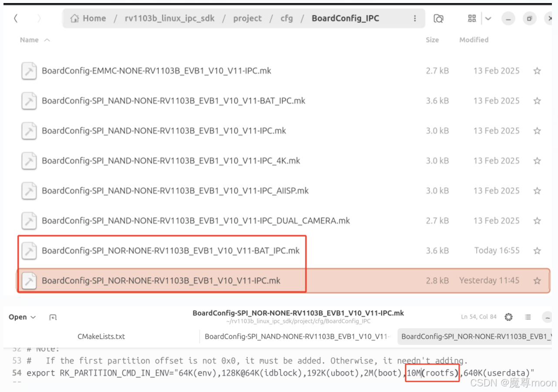Open the view options chevron in Files

pos(487,18)
